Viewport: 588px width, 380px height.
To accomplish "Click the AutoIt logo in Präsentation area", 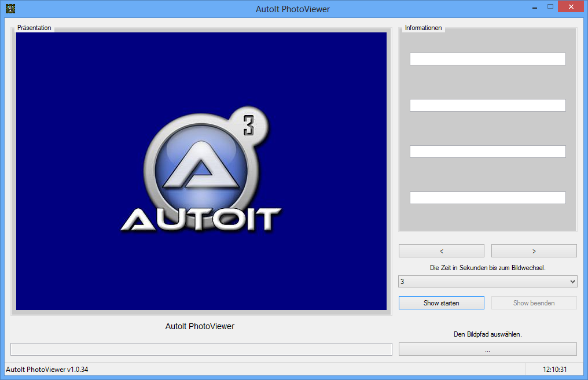I will [201, 174].
